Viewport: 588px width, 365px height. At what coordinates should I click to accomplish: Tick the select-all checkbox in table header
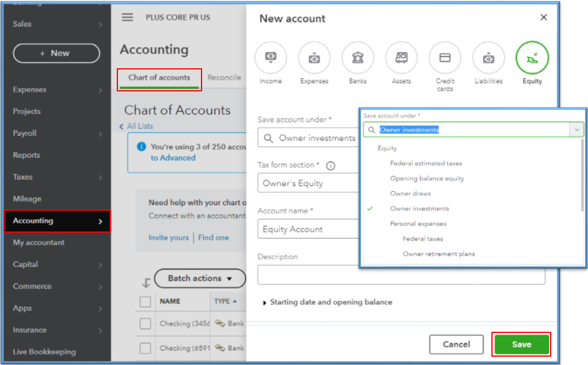(x=145, y=301)
